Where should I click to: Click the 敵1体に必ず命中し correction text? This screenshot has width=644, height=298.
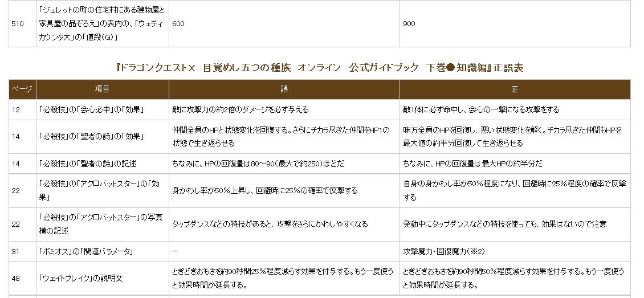point(482,109)
